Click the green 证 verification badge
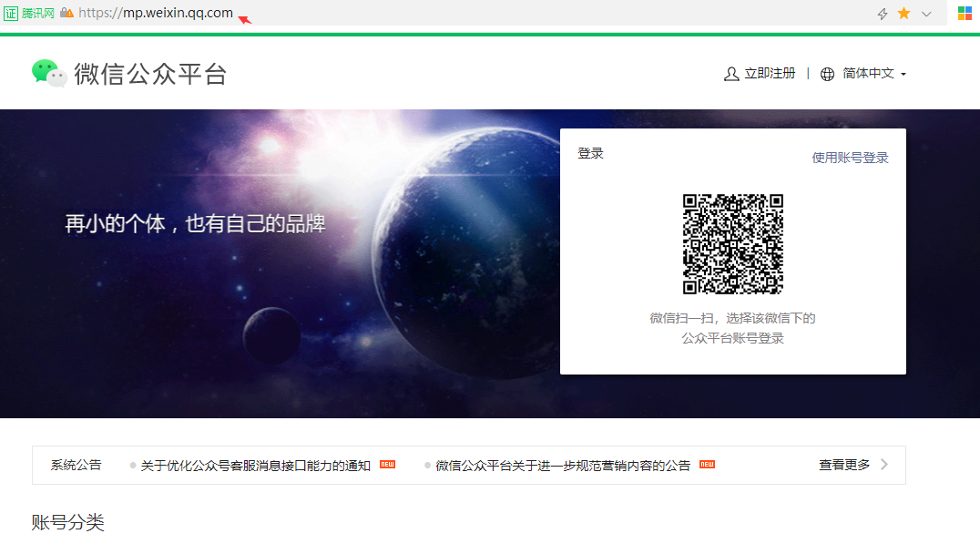 point(9,14)
